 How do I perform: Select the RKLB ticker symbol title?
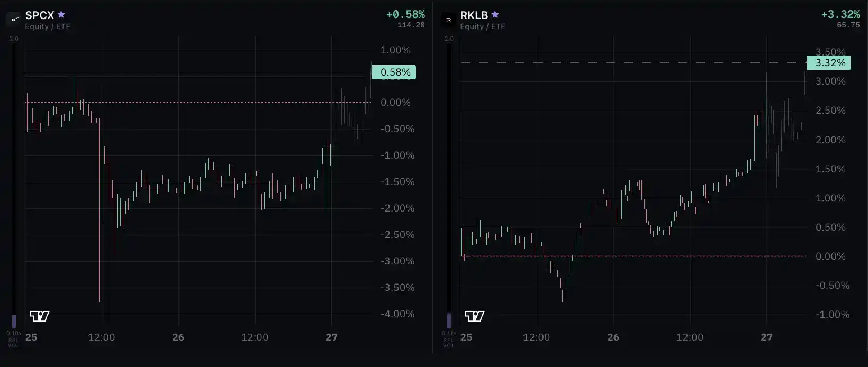[x=474, y=15]
